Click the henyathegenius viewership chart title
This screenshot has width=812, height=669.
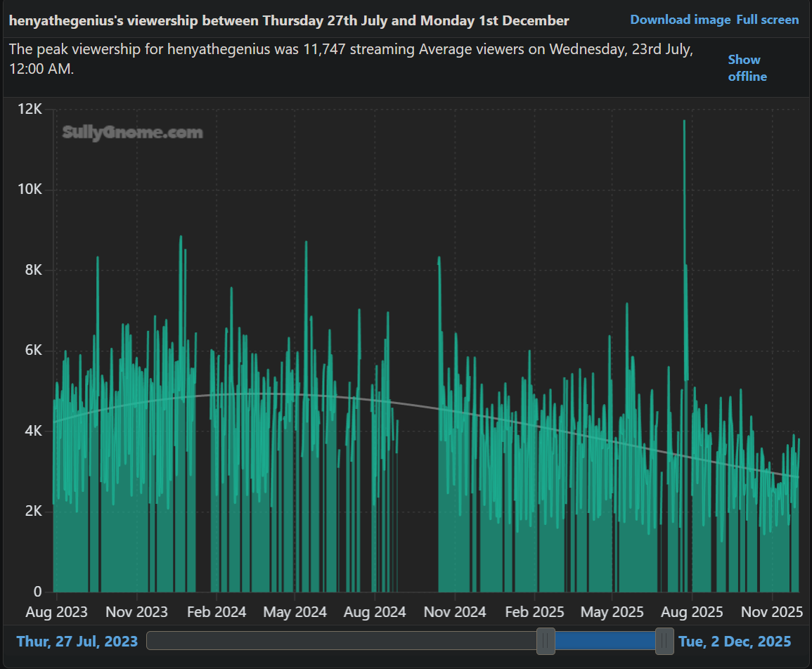[289, 20]
